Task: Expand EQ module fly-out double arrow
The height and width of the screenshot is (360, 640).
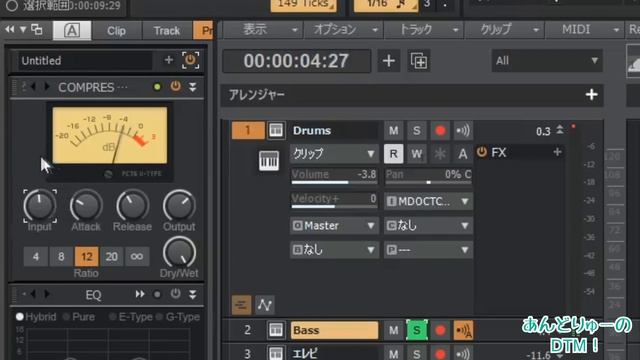Action: [x=140, y=294]
